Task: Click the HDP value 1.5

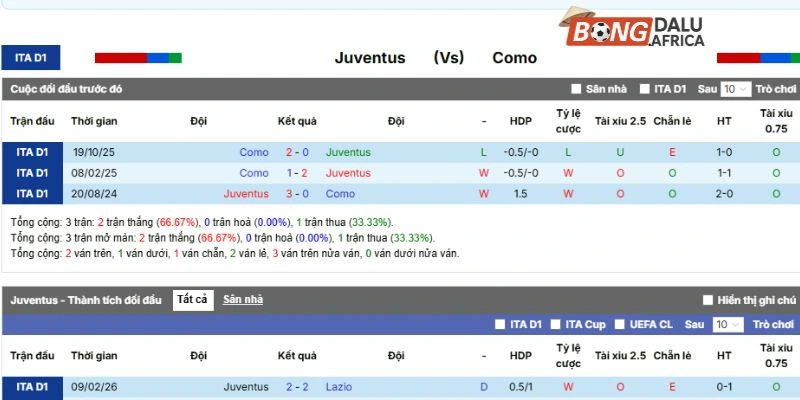Action: point(520,194)
